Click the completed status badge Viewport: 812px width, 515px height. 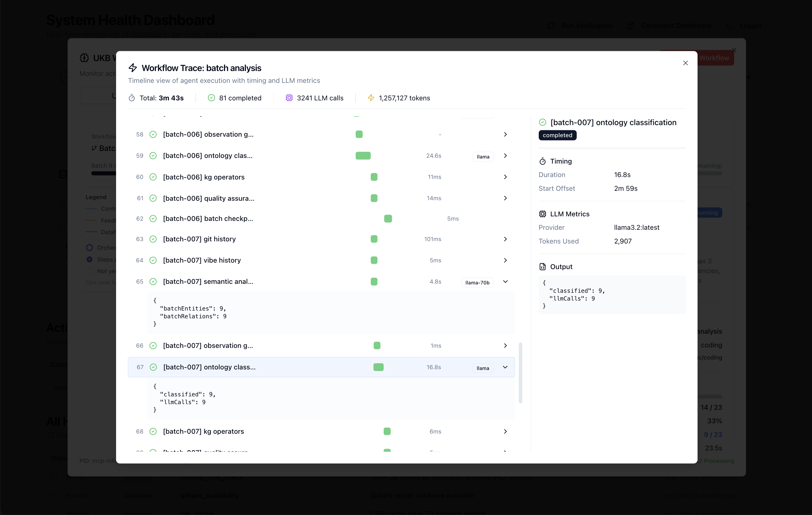(557, 135)
